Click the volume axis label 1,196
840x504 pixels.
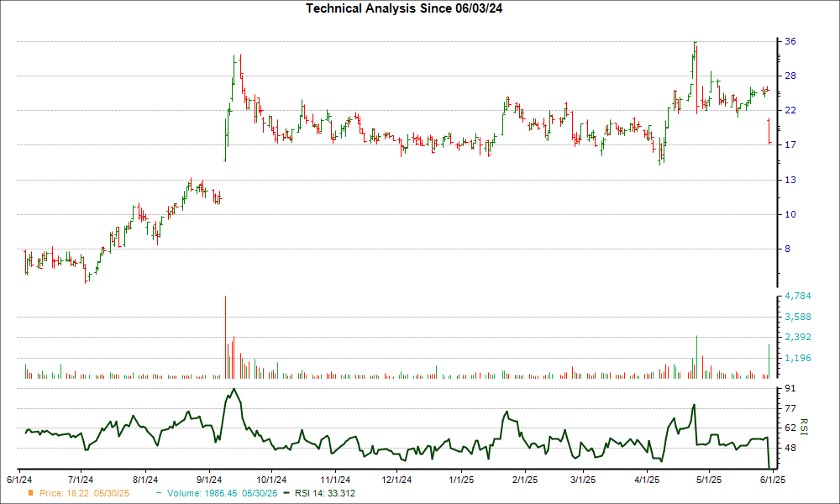(x=798, y=359)
